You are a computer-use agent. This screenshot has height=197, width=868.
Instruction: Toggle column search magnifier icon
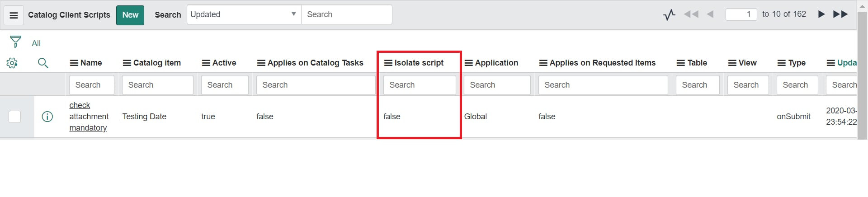coord(43,63)
